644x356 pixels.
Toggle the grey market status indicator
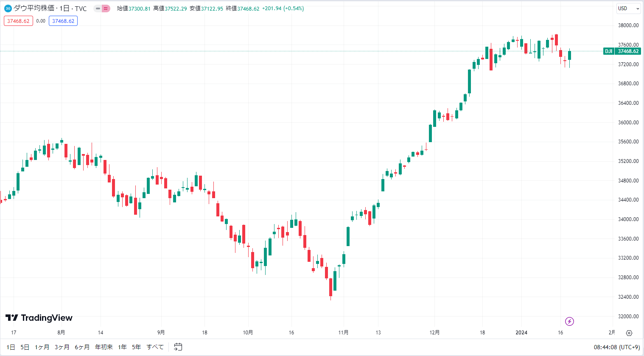tap(98, 8)
